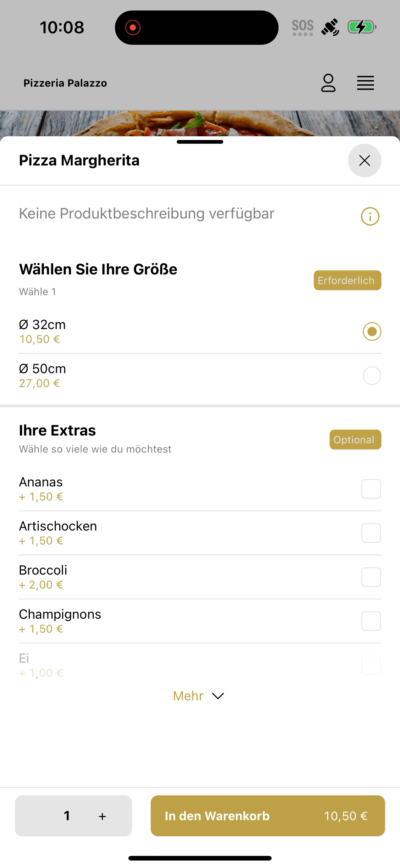Open the hamburger menu icon
This screenshot has width=400, height=868.
coord(365,83)
